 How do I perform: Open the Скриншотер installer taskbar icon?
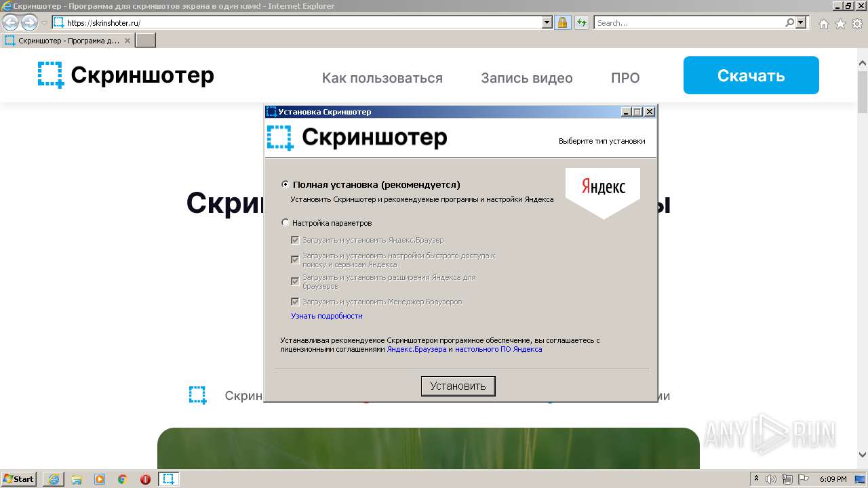click(169, 479)
